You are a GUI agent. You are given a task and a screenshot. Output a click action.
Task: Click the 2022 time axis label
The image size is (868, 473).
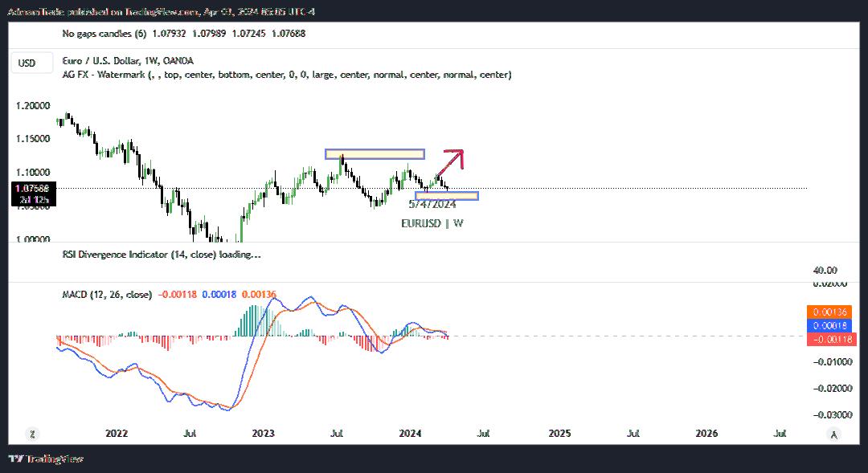click(117, 433)
